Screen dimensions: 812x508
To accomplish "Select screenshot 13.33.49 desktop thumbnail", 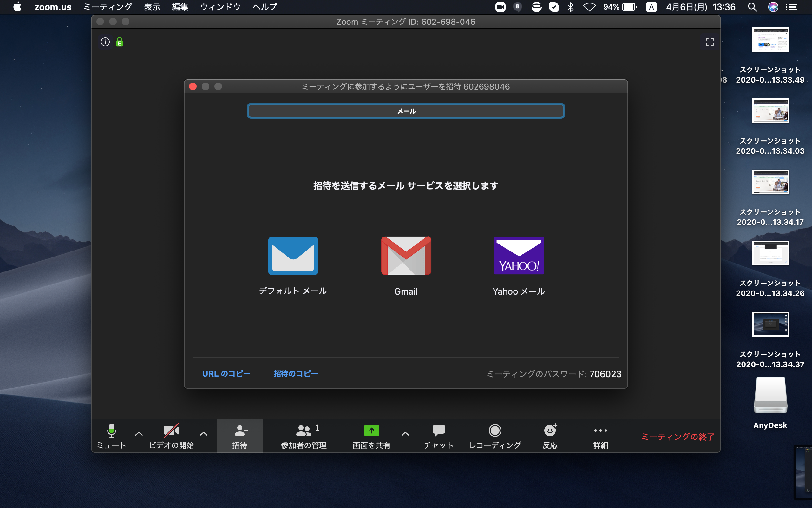I will coord(770,40).
